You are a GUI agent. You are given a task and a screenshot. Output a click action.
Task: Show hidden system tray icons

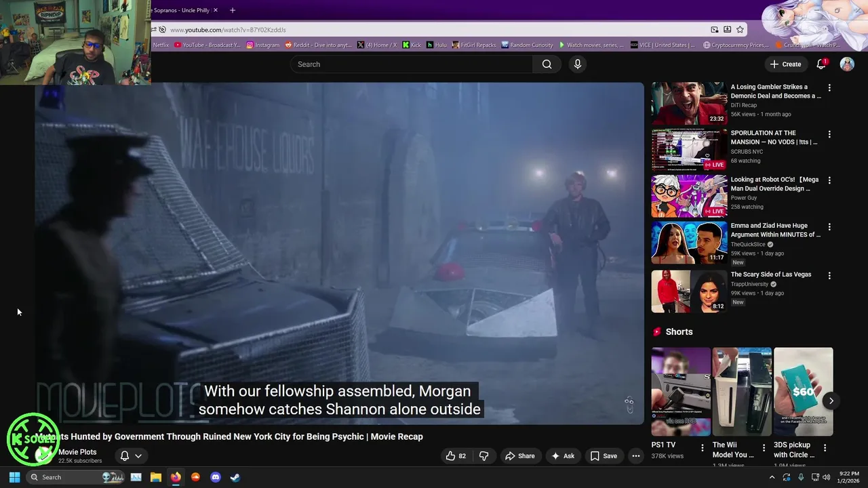(772, 477)
